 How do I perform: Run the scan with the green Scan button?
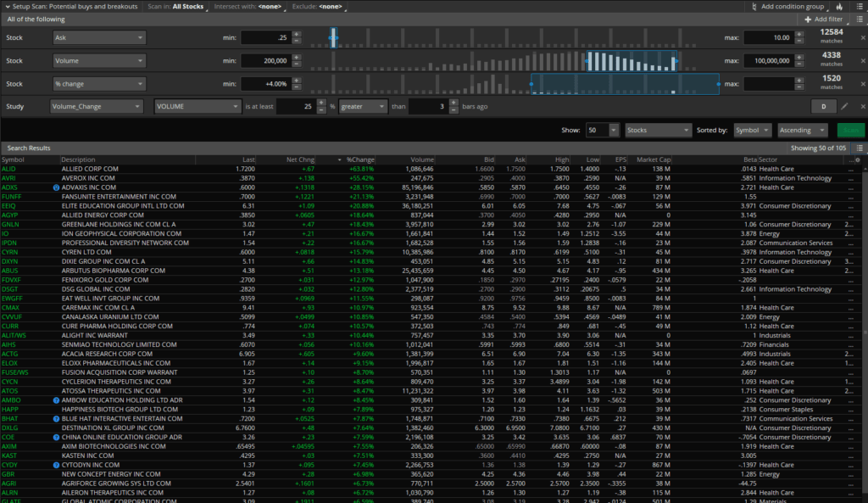851,130
